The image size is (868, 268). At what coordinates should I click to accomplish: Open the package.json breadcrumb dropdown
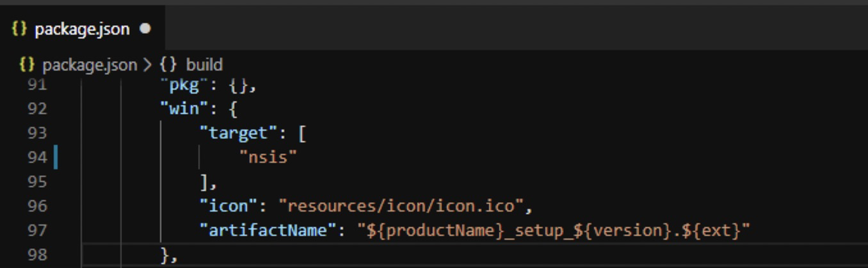coord(89,65)
